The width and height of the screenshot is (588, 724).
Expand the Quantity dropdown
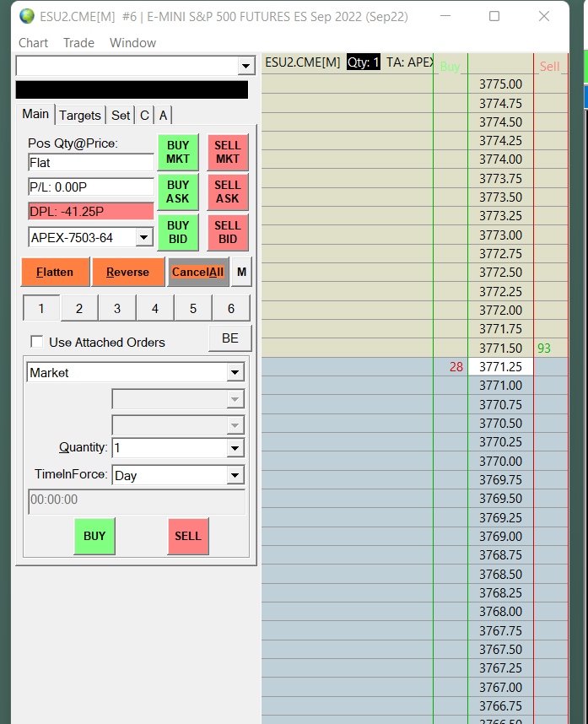click(235, 447)
